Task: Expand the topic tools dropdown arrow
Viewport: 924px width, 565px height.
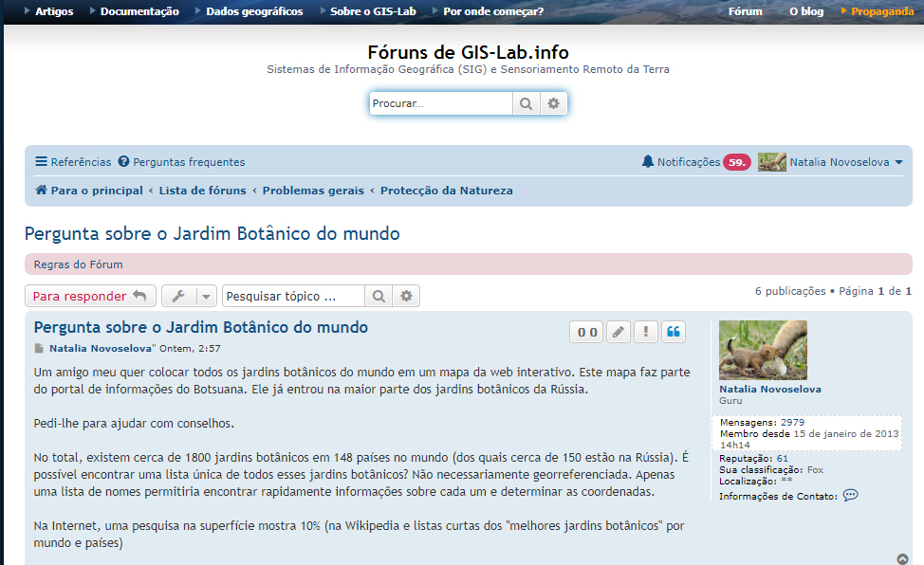Action: (x=206, y=297)
